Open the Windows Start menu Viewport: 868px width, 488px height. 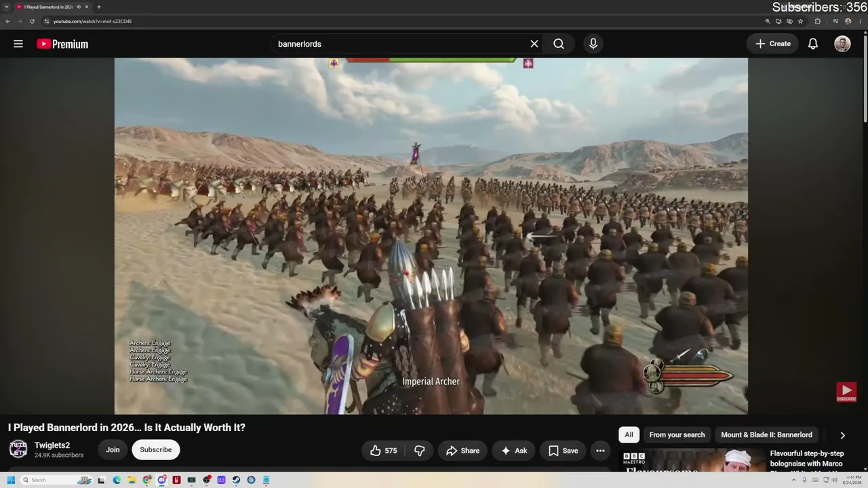coord(11,480)
